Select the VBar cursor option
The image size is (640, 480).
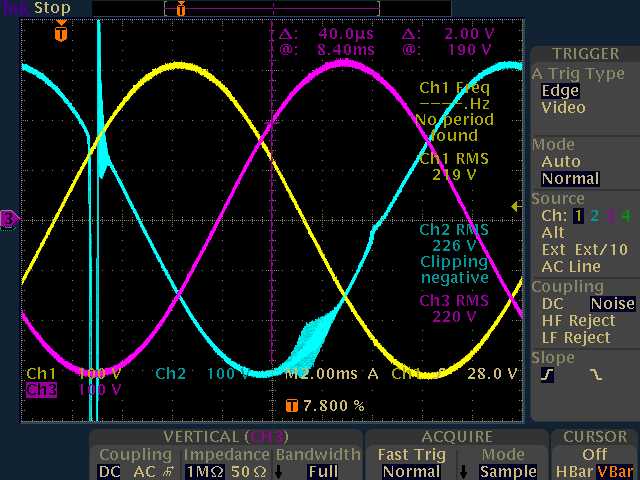[616, 471]
